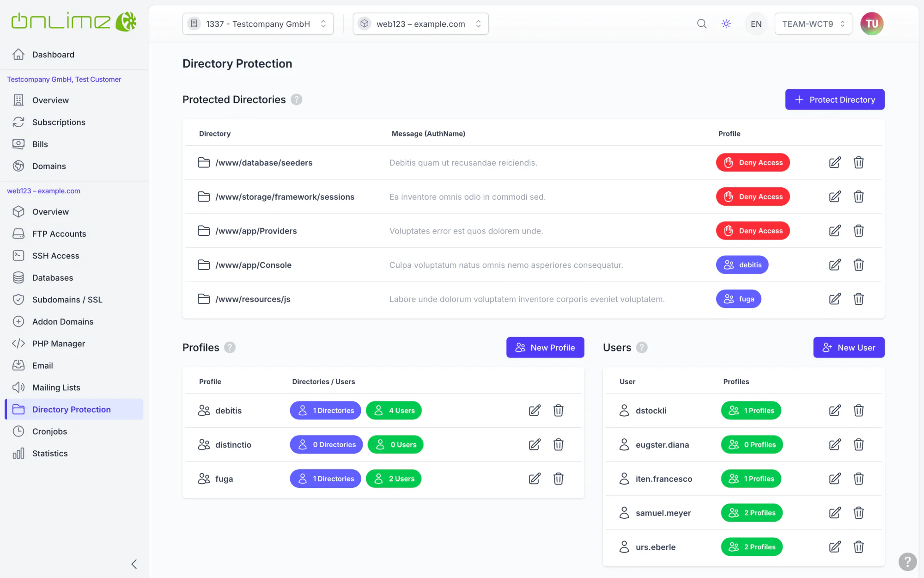Viewport: 924px width, 578px height.
Task: Click the New User button
Action: (849, 347)
